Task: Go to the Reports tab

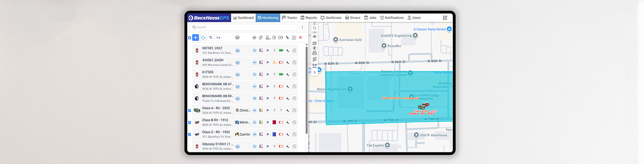Action: point(309,18)
